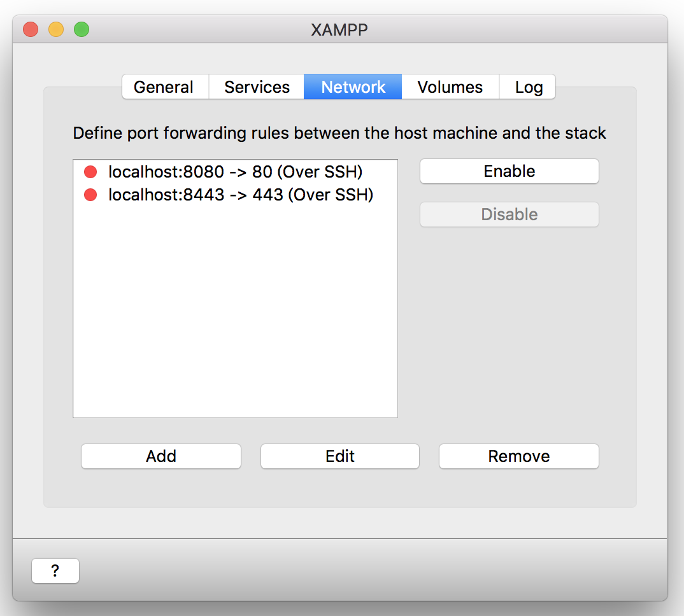Click red status dot for localhost:8443 rule
684x616 pixels.
click(90, 195)
